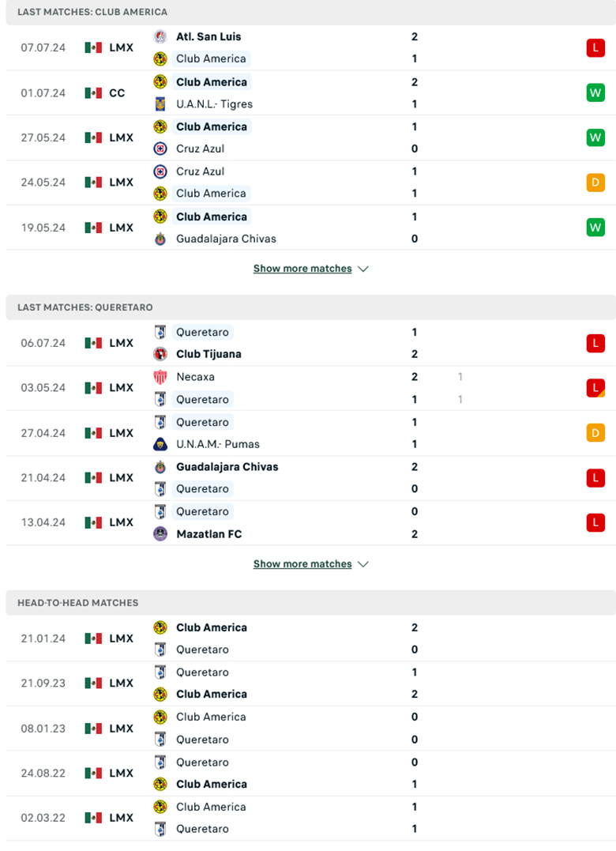Click the red L badge for 07.07.24
Viewport: 616px width, 851px height.
click(595, 47)
